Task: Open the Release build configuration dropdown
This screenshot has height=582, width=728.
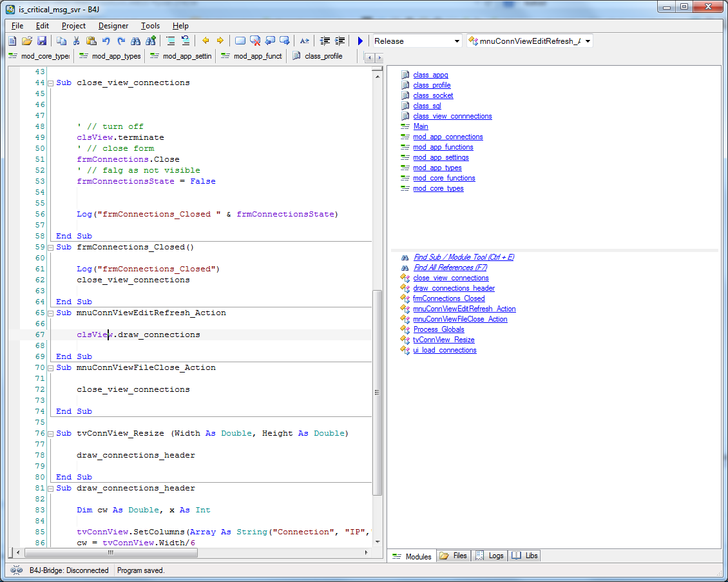Action: point(457,41)
